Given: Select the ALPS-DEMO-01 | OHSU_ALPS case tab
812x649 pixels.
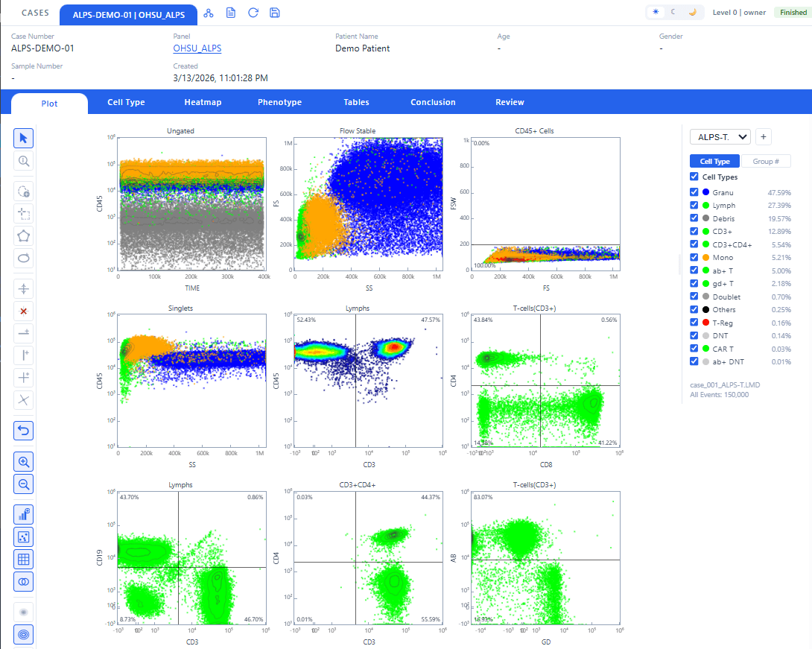Looking at the screenshot, I should tap(128, 15).
